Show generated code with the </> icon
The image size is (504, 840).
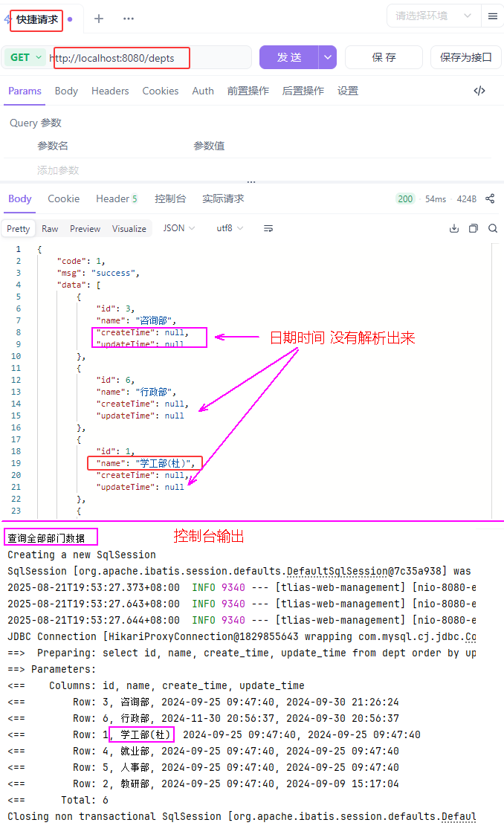pos(479,91)
